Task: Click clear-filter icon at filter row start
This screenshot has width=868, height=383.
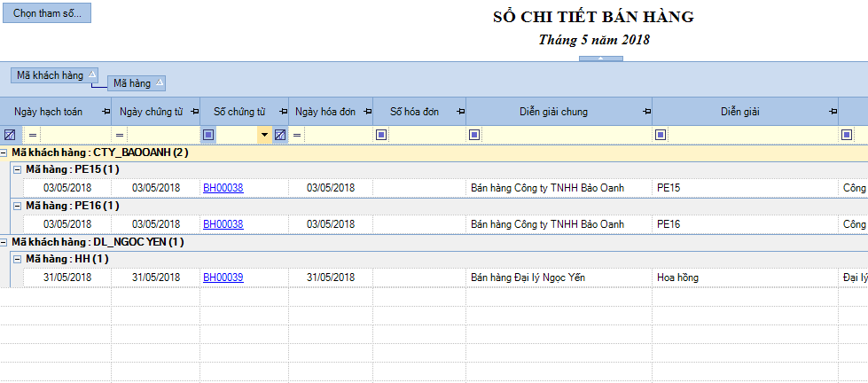Action: [x=10, y=135]
